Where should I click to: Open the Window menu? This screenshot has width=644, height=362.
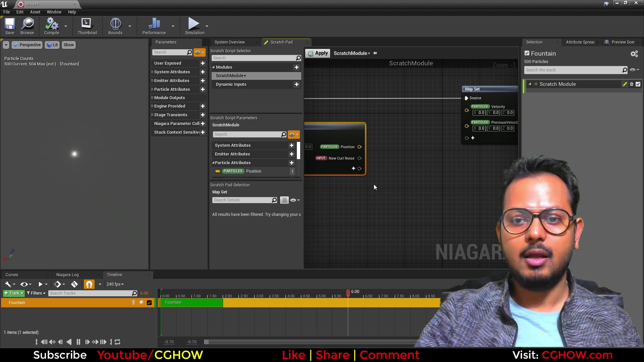tap(54, 12)
